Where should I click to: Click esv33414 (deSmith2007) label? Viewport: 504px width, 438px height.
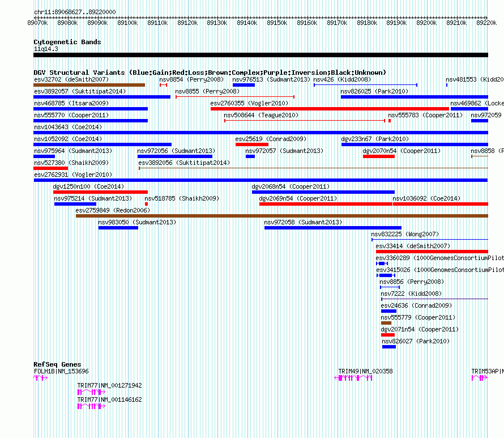(413, 246)
